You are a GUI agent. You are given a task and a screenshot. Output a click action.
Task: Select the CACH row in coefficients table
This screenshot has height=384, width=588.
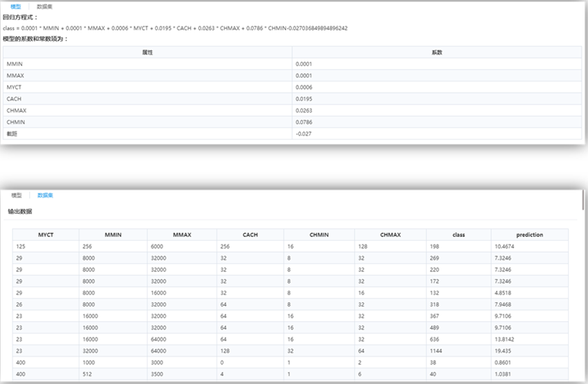147,99
